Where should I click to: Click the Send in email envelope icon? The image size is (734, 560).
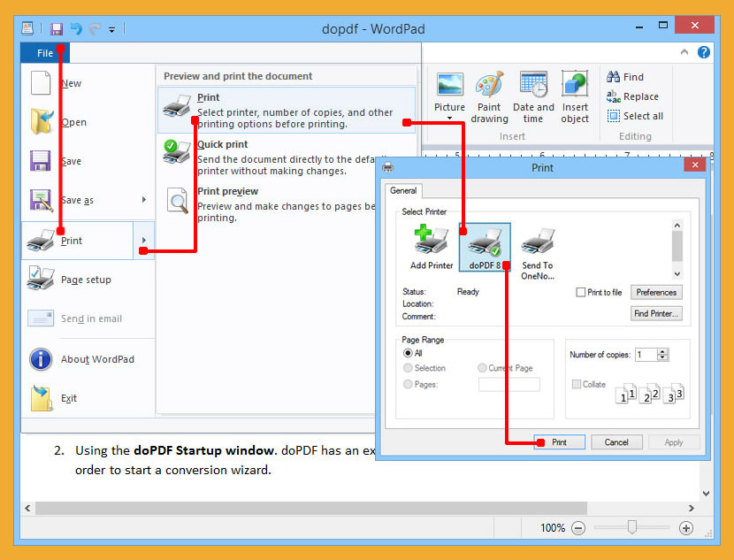point(41,318)
